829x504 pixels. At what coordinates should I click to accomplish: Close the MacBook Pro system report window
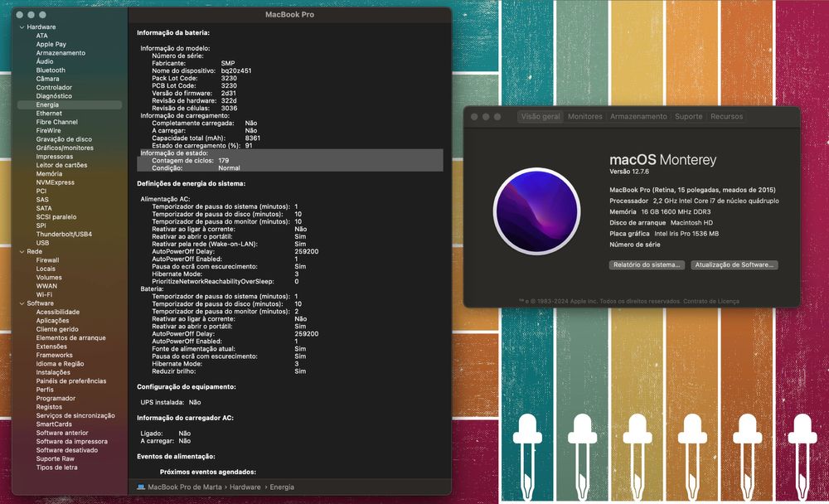point(20,15)
